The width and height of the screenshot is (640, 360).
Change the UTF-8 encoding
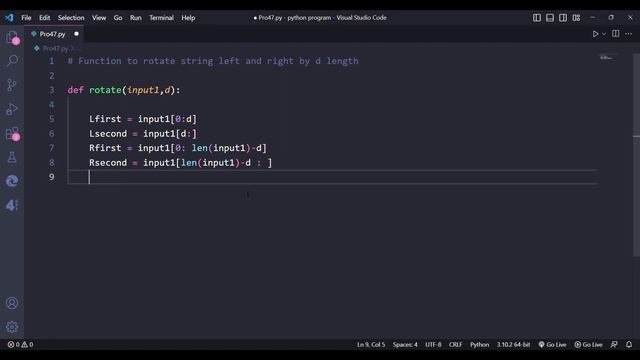(433, 344)
